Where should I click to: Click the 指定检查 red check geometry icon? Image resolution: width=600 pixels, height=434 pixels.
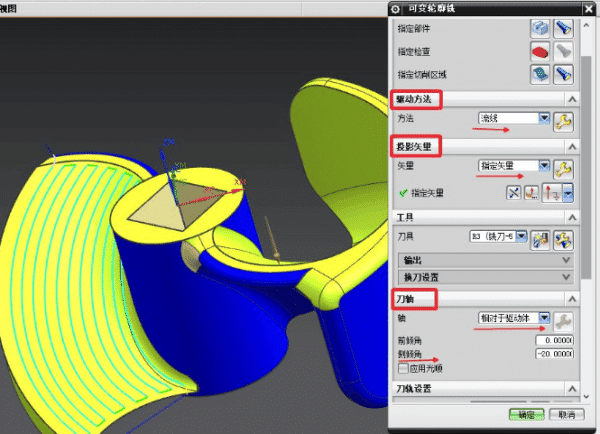(539, 52)
